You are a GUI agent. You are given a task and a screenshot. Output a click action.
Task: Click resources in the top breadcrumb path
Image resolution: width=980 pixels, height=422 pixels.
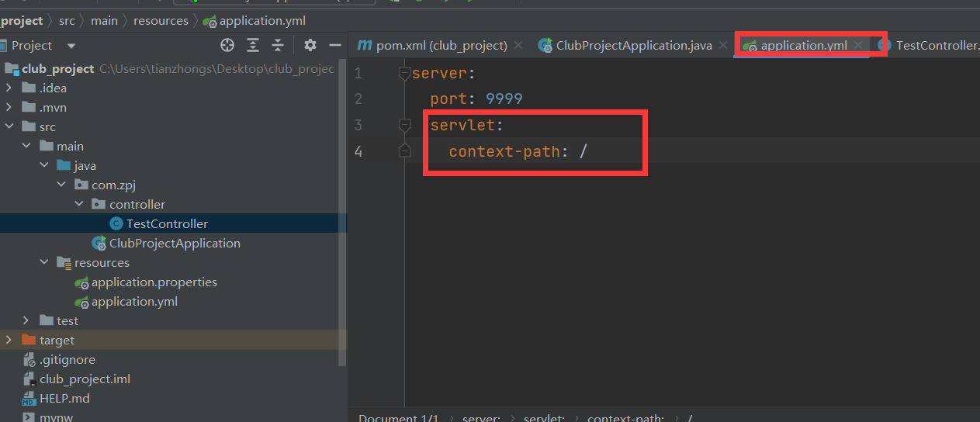coord(161,21)
